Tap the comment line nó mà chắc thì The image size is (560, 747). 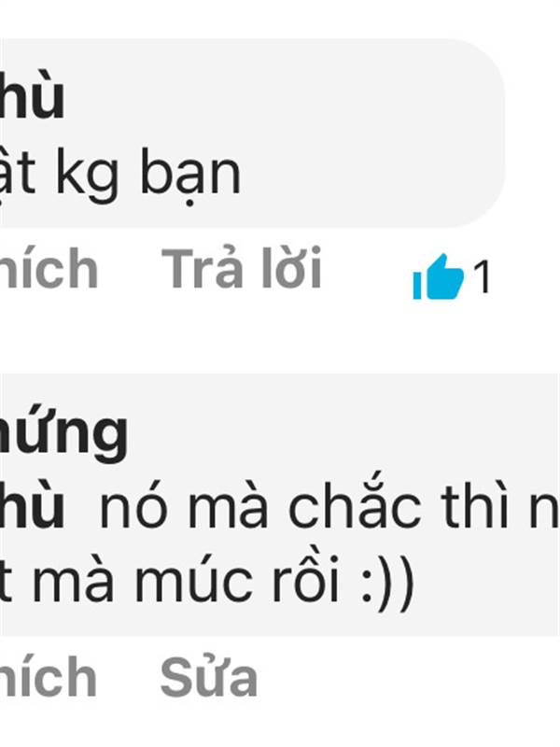click(329, 506)
